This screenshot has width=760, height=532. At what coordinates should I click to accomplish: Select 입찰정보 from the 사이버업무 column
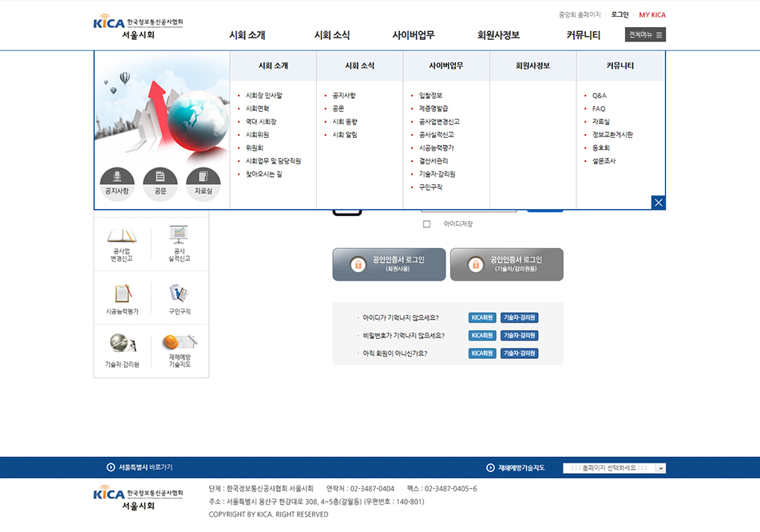click(x=430, y=96)
